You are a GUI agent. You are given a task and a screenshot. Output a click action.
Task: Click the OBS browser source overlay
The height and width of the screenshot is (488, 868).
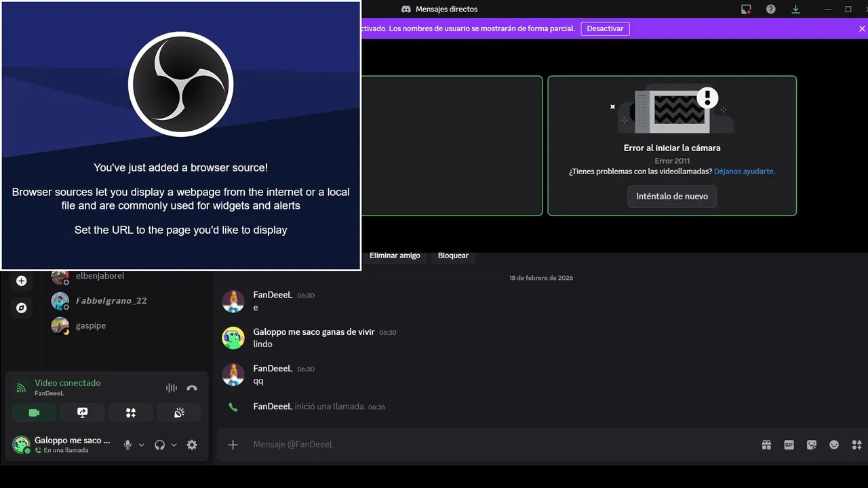(x=181, y=135)
